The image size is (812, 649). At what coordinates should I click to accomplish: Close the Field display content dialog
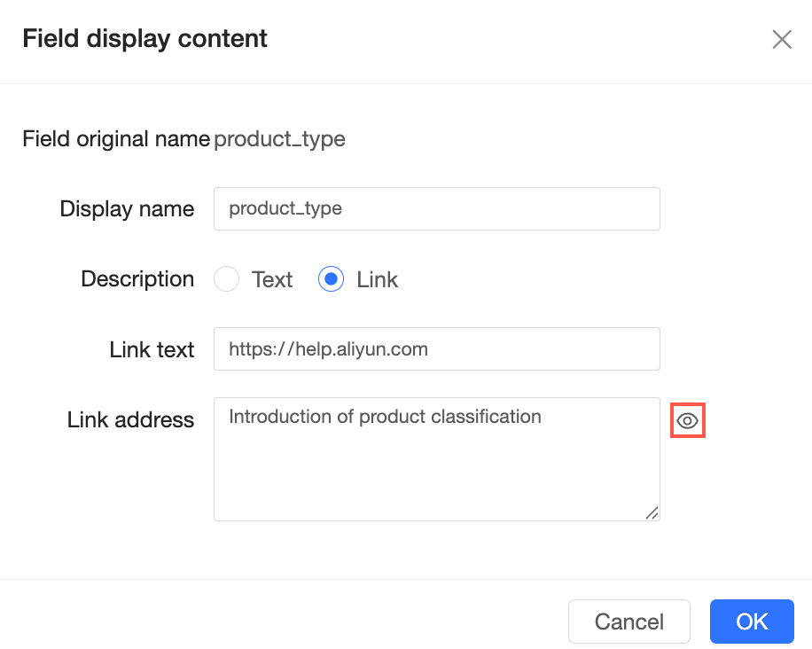(782, 39)
